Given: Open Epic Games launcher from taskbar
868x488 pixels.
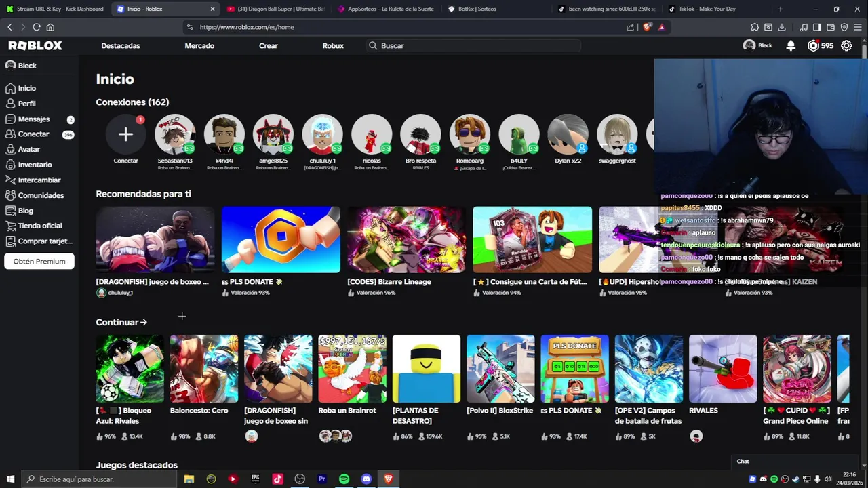Looking at the screenshot, I should pos(256,479).
